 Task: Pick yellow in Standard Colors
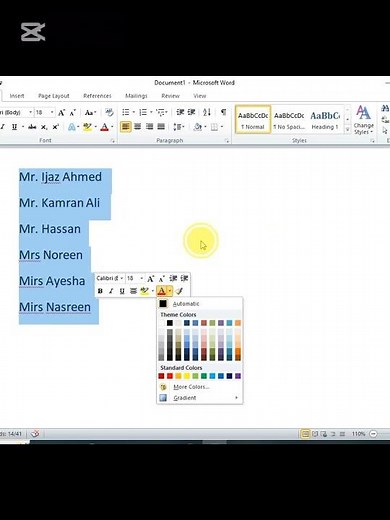(187, 376)
